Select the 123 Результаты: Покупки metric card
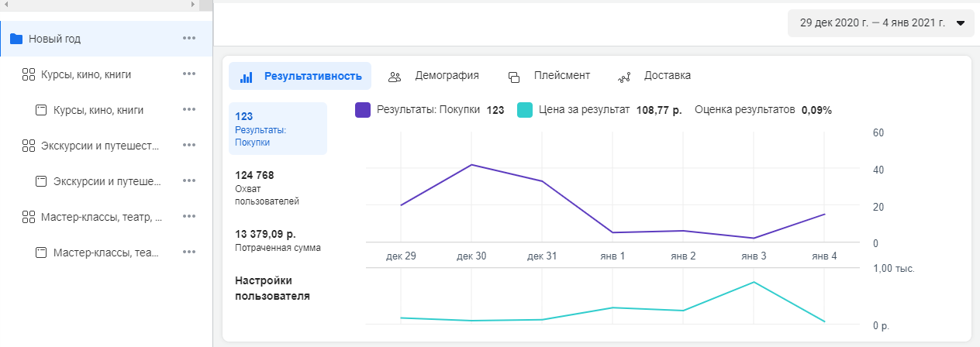The image size is (980, 347). coord(278,129)
